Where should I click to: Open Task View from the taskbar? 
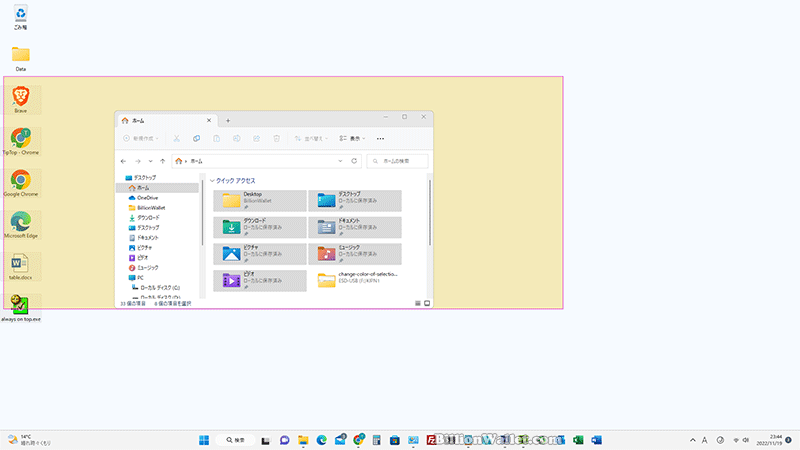pyautogui.click(x=265, y=440)
